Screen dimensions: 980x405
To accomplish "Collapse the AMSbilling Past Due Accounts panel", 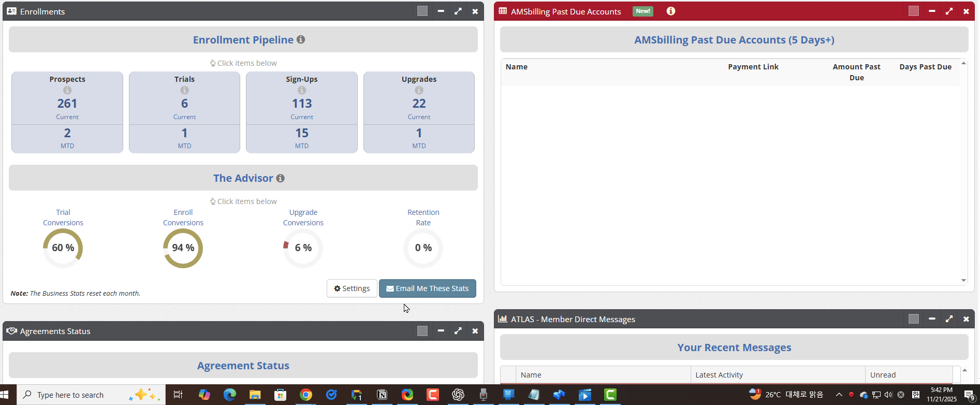I will (932, 11).
